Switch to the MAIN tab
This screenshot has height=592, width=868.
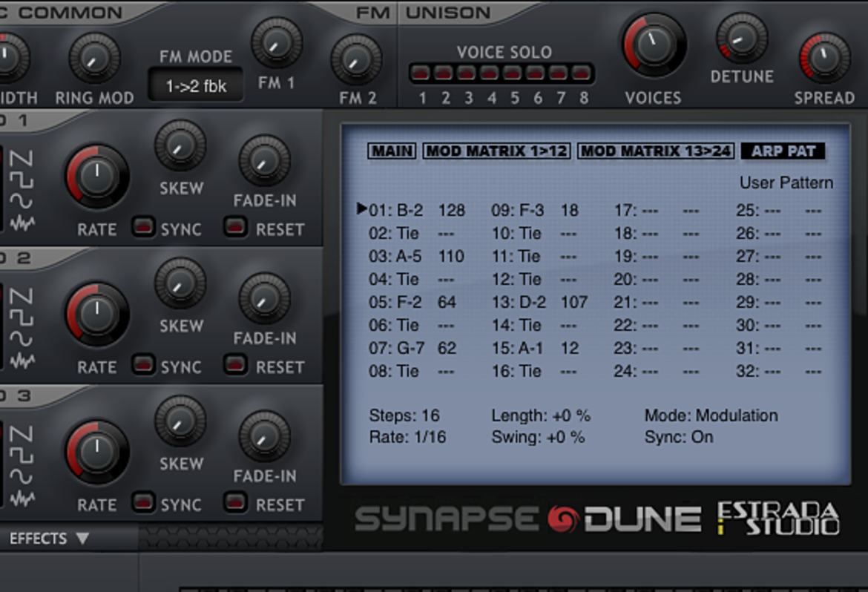pos(392,151)
